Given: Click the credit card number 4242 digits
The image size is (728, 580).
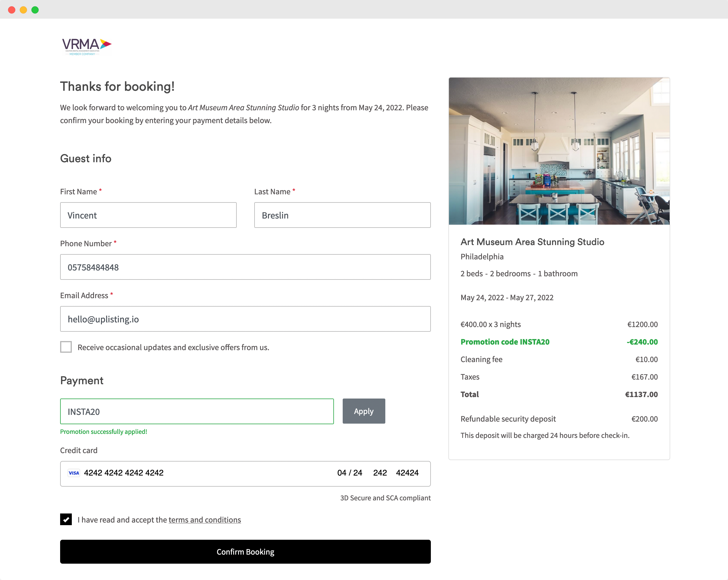Looking at the screenshot, I should point(123,473).
